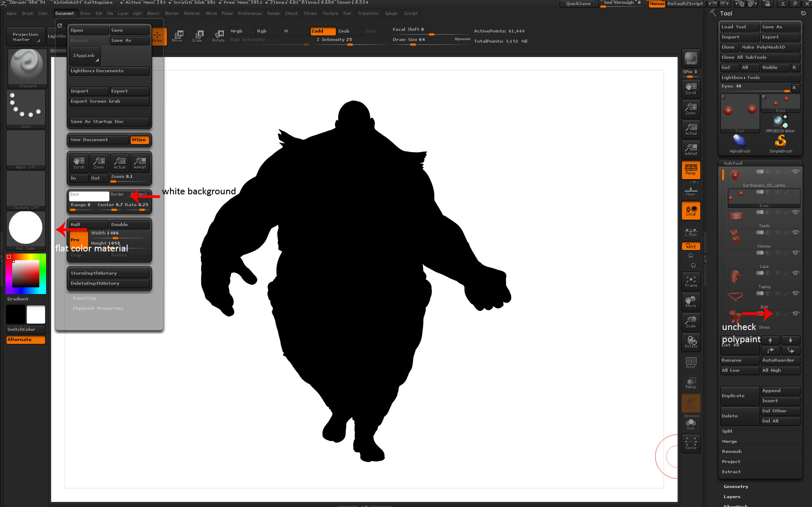
Task: Open the Zplugin menu
Action: (391, 14)
